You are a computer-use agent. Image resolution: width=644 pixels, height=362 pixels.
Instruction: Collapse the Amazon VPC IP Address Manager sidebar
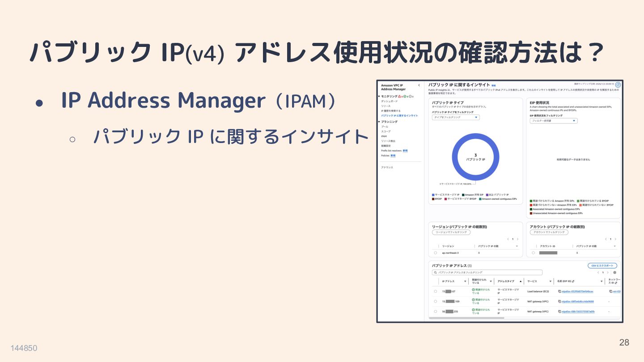tap(419, 85)
